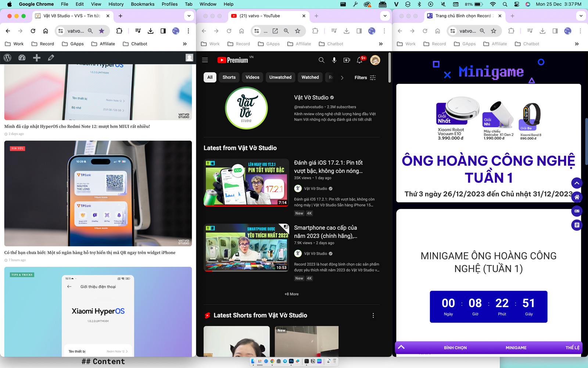Select the Watched filter chip
The width and height of the screenshot is (588, 368).
tap(310, 77)
